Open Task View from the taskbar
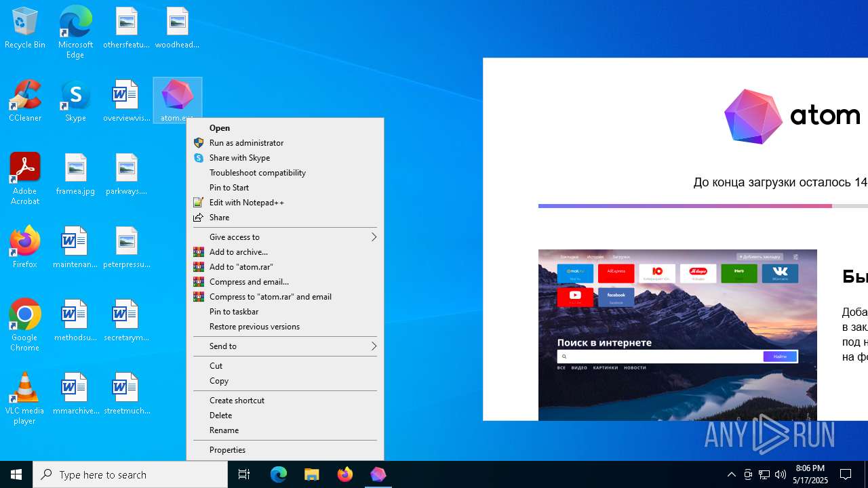Viewport: 868px width, 488px height. 244,474
